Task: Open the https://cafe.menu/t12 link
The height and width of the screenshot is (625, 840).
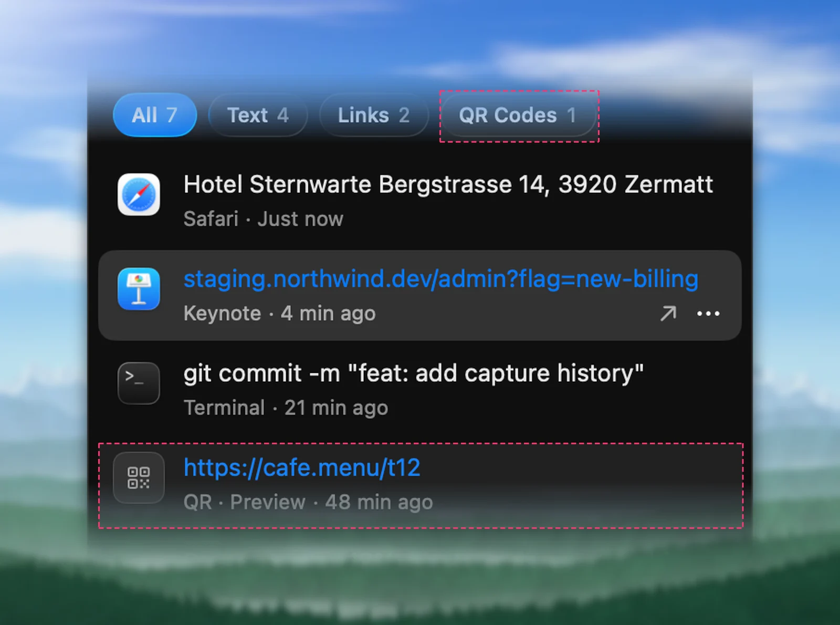Action: point(302,467)
